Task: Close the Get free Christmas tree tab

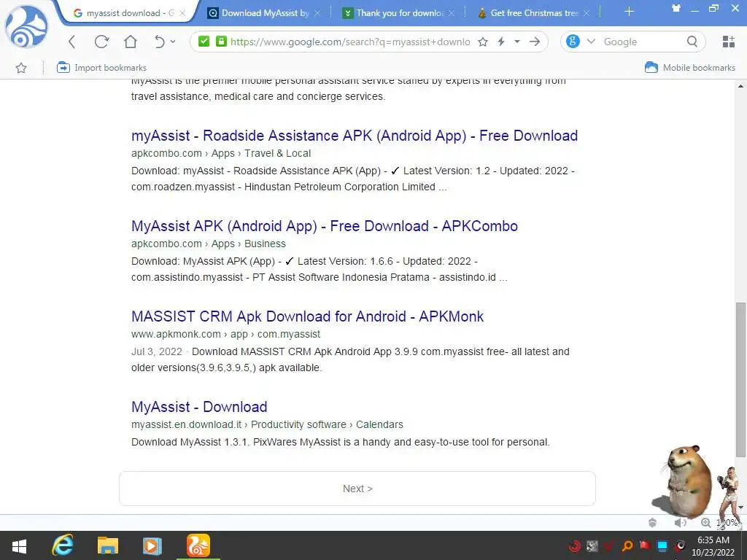Action: (587, 13)
